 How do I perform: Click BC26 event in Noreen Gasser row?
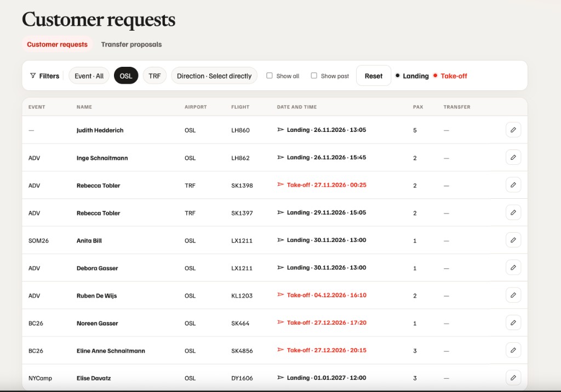click(36, 323)
